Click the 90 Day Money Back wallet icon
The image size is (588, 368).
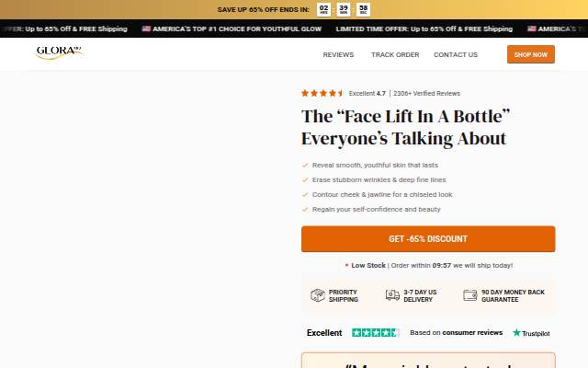[x=470, y=295]
